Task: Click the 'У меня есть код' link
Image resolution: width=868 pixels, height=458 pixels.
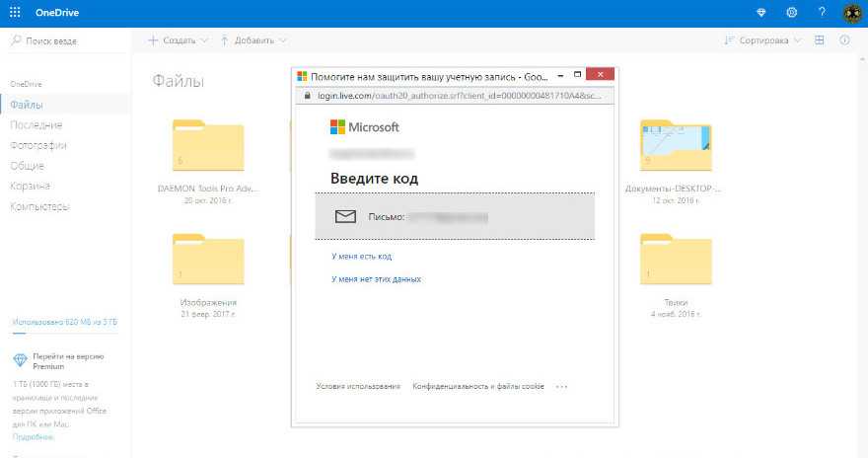Action: click(x=362, y=257)
